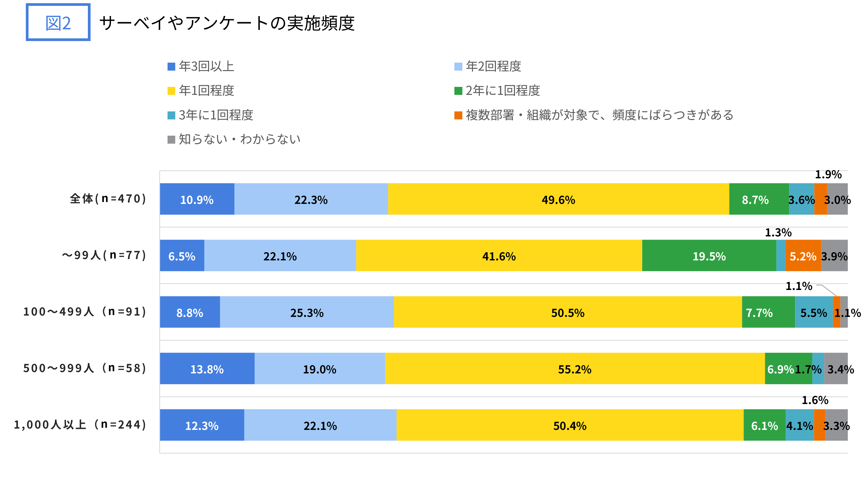Click the 5.2% orange bar segment
The height and width of the screenshot is (480, 868).
803,256
